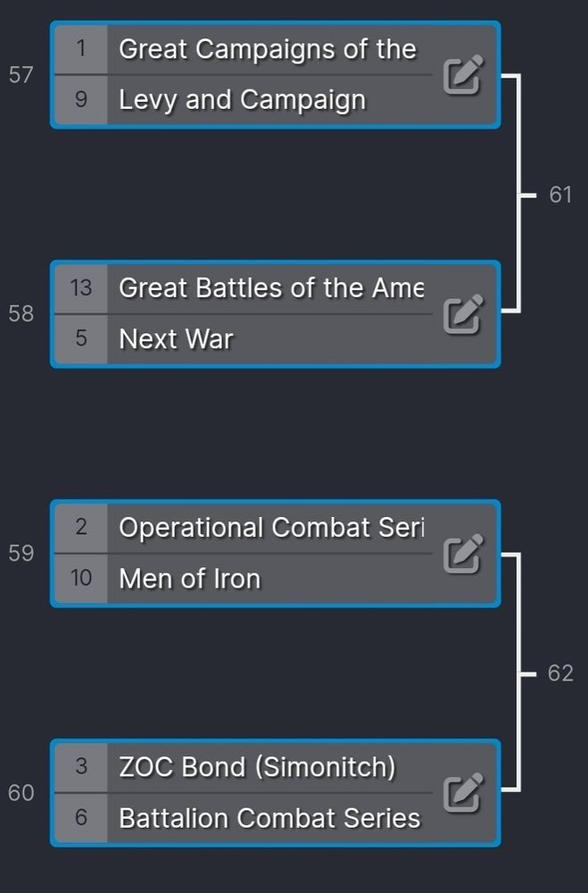Click match number 58 label

pyautogui.click(x=21, y=313)
